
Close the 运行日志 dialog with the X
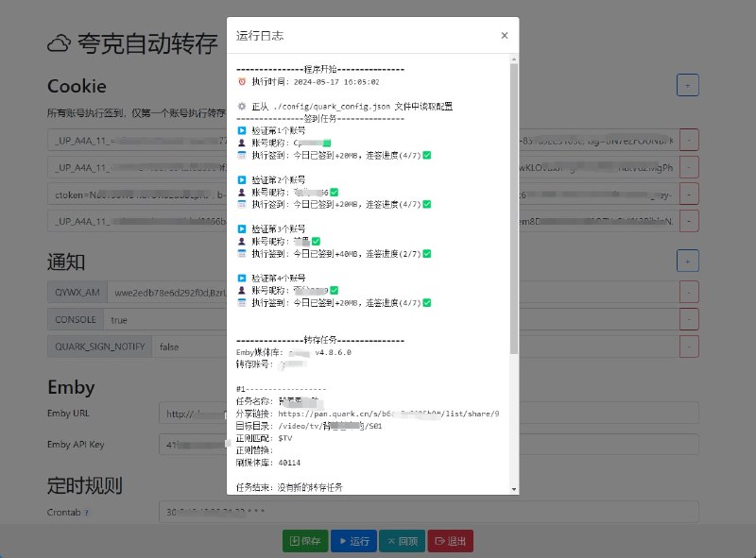(504, 34)
